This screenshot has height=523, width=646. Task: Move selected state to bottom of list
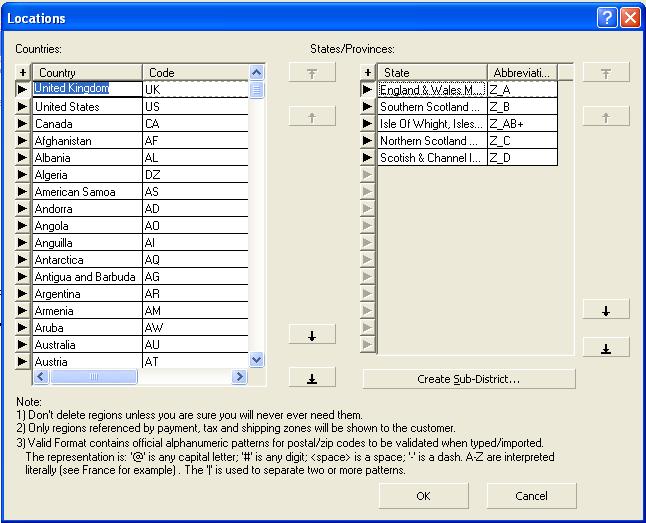pos(606,347)
